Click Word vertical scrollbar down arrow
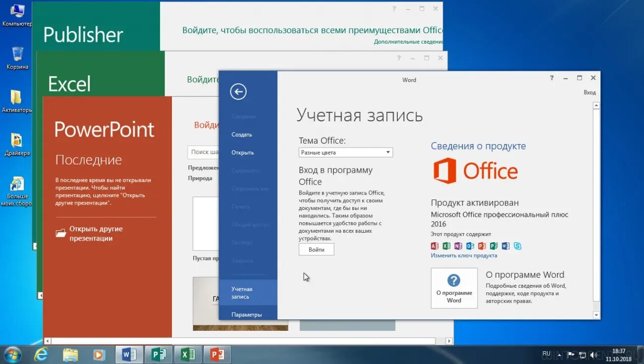The height and width of the screenshot is (364, 644). coord(596,315)
